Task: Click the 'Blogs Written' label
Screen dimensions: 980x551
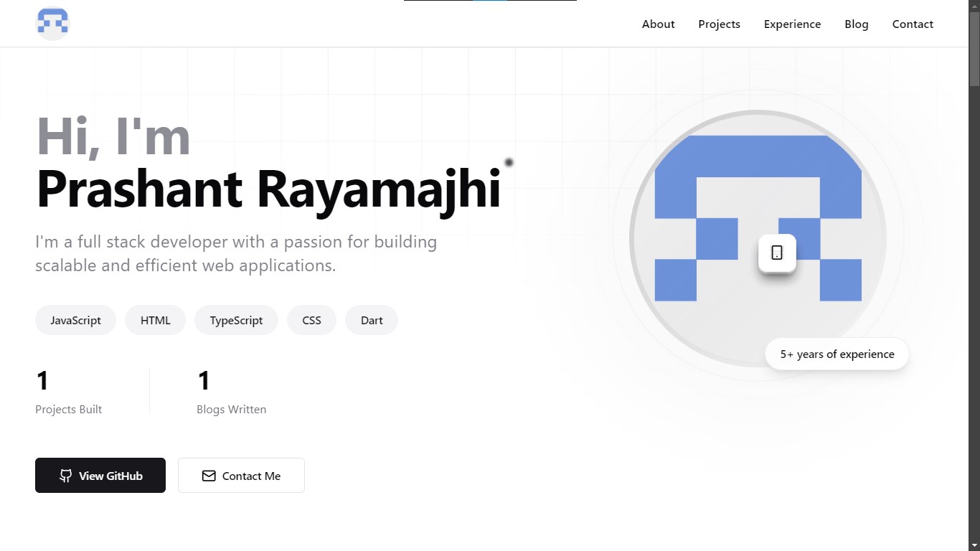Action: point(231,409)
